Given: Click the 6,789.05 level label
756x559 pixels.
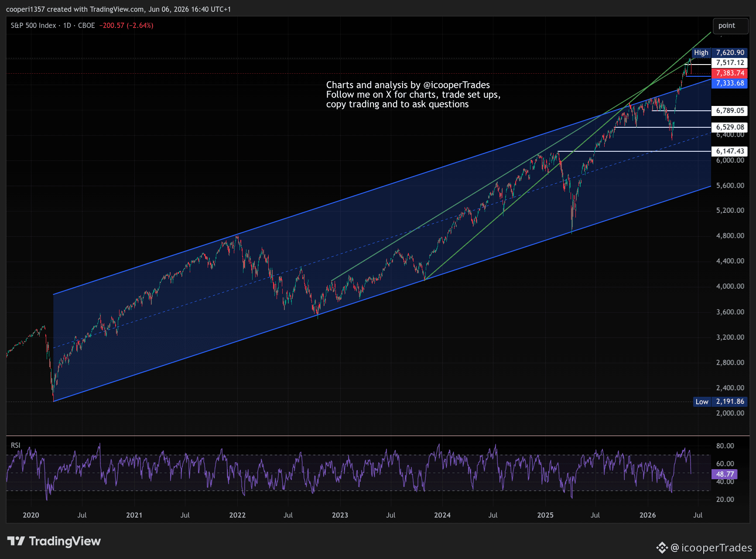Looking at the screenshot, I should (730, 111).
